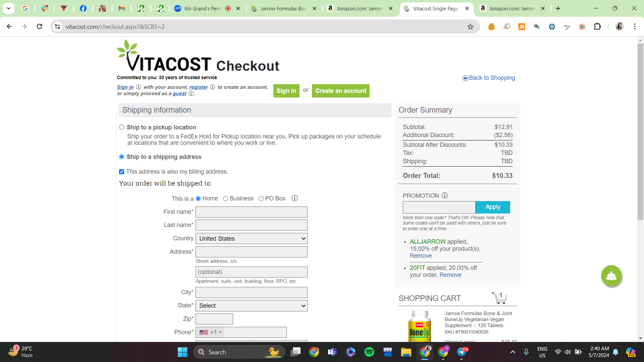This screenshot has width=644, height=362.
Task: Open Jarrow BoneUp product thumbnail
Action: tap(419, 326)
